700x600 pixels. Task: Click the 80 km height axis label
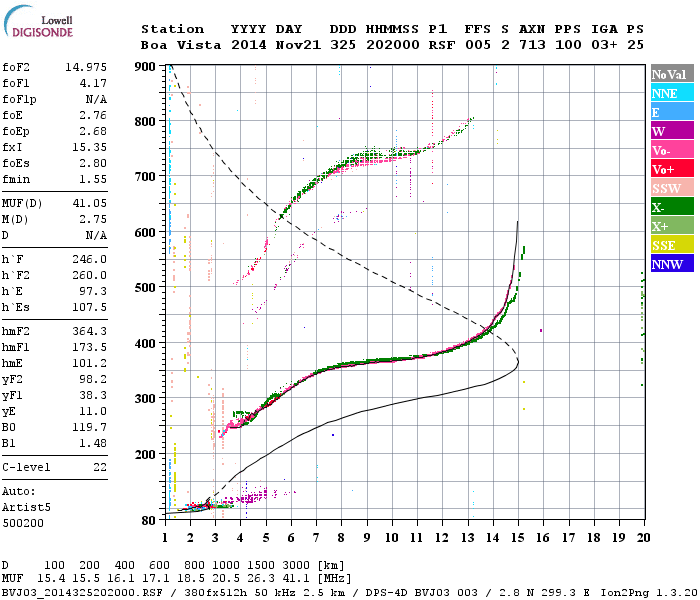[149, 521]
